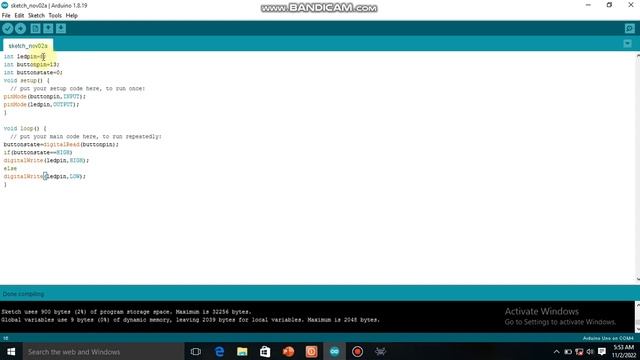Screen dimensions: 640x360
Task: Open the orange app icon beside PowerPoint
Action: [311, 351]
